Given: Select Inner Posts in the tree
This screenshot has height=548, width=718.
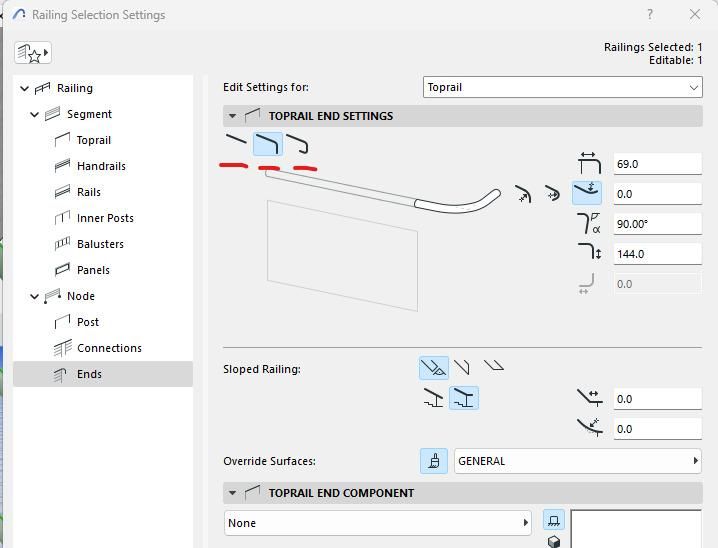Looking at the screenshot, I should tap(105, 218).
